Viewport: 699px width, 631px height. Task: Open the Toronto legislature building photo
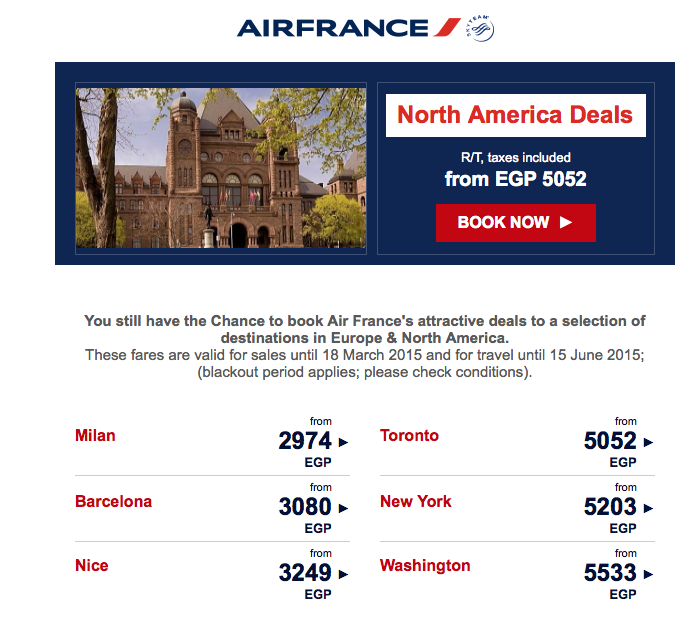coord(221,168)
